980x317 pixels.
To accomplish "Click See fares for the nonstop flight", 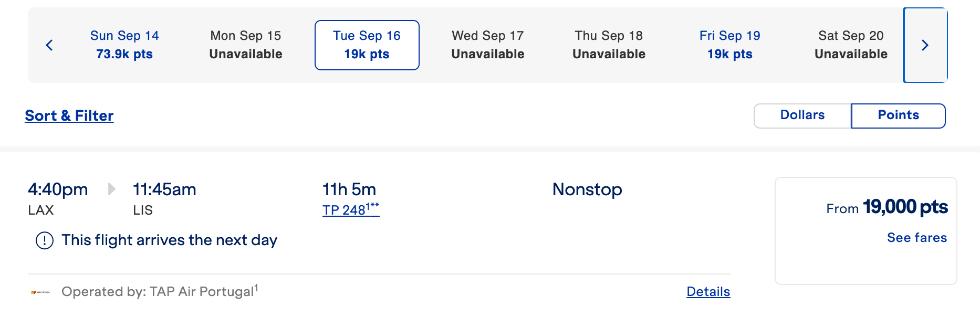I will point(916,237).
